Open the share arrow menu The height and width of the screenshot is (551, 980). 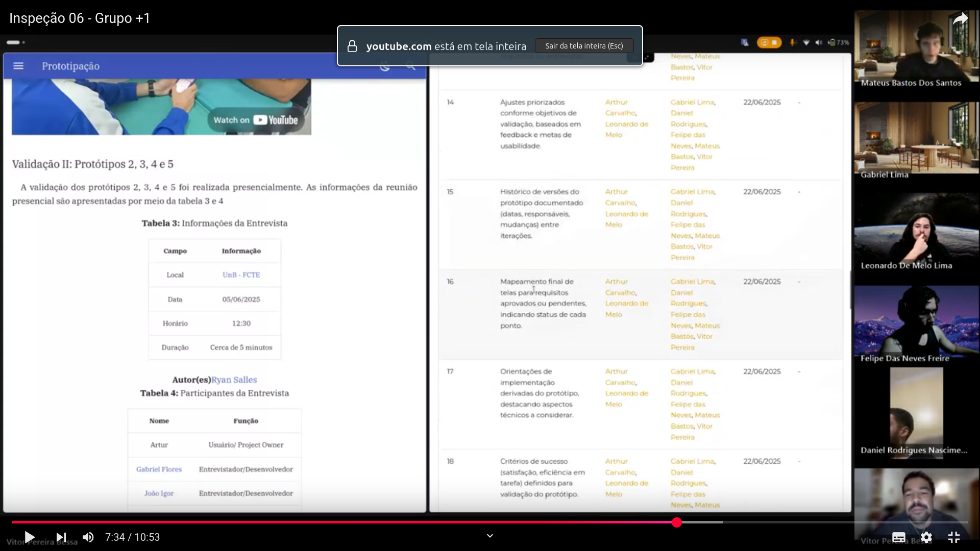[x=960, y=19]
